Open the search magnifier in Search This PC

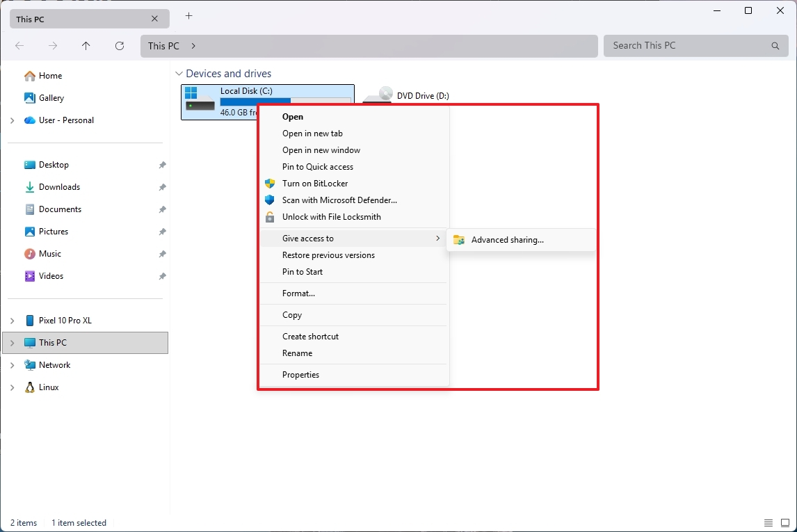click(x=775, y=46)
